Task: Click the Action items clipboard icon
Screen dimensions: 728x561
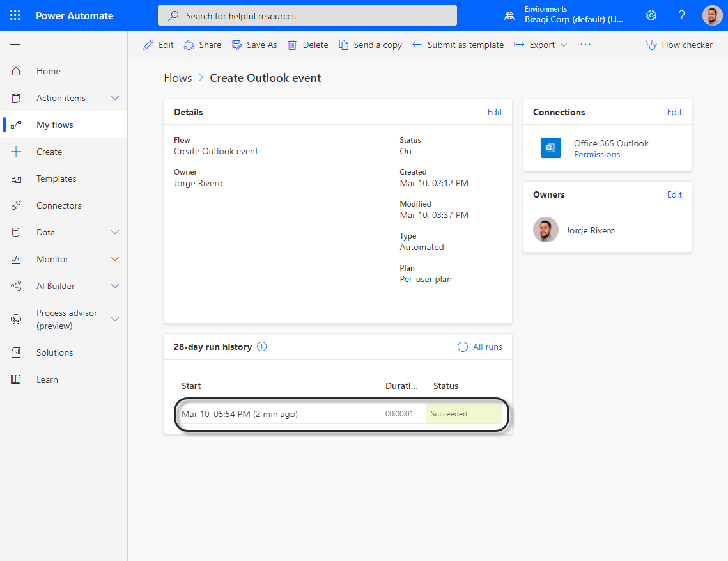Action: 16,98
